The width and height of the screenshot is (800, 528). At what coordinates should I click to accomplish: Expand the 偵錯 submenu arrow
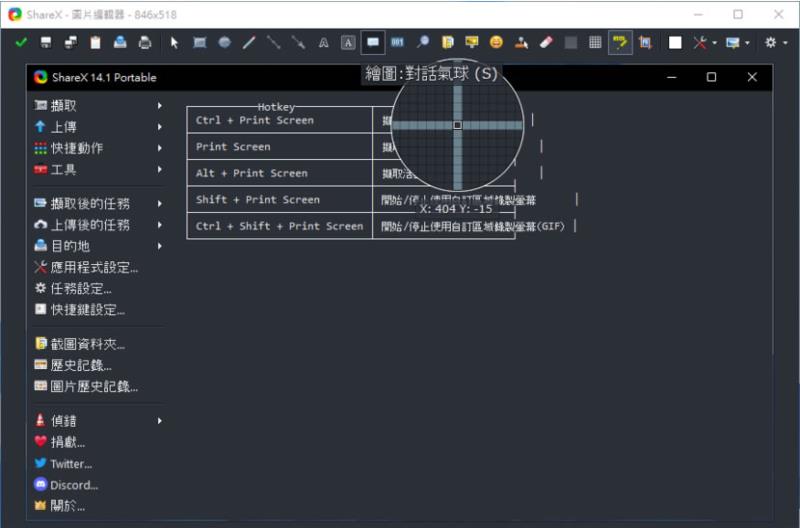[160, 421]
